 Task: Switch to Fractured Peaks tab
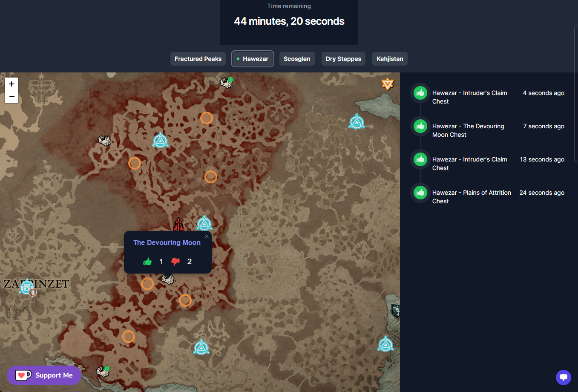(198, 59)
